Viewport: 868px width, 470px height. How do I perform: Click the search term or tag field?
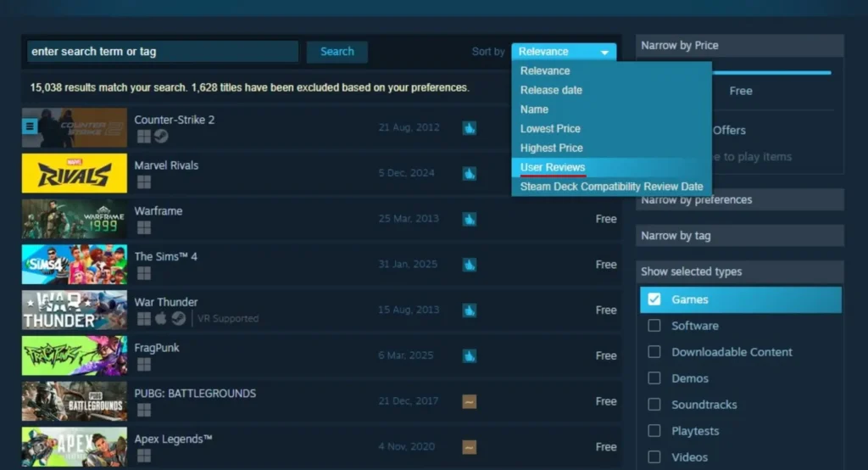[x=163, y=52]
